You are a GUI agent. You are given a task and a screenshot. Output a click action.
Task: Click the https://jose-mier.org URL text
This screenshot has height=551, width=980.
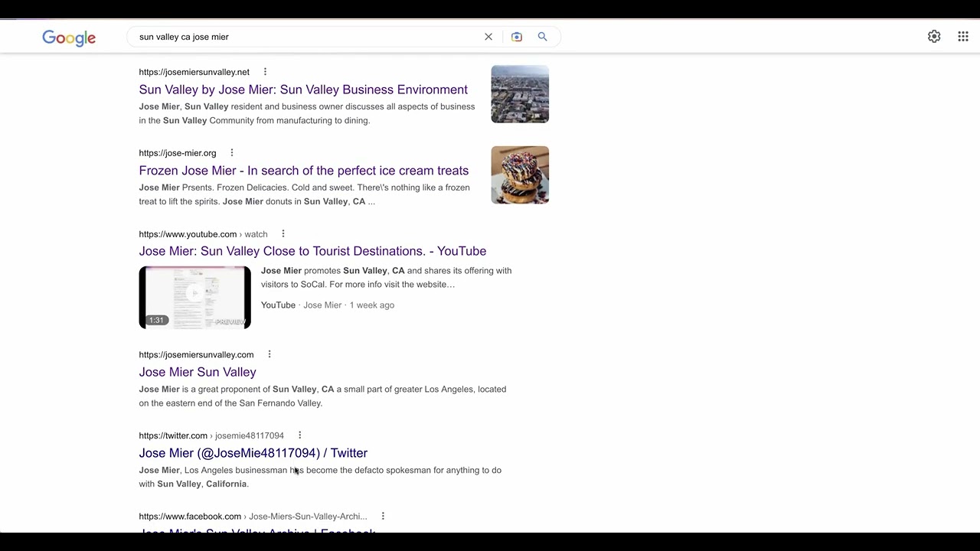[178, 153]
